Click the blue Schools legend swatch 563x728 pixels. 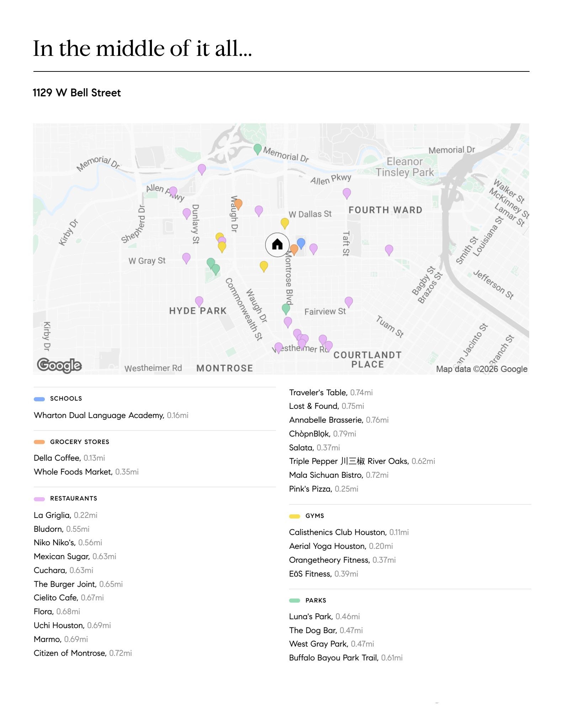click(39, 399)
